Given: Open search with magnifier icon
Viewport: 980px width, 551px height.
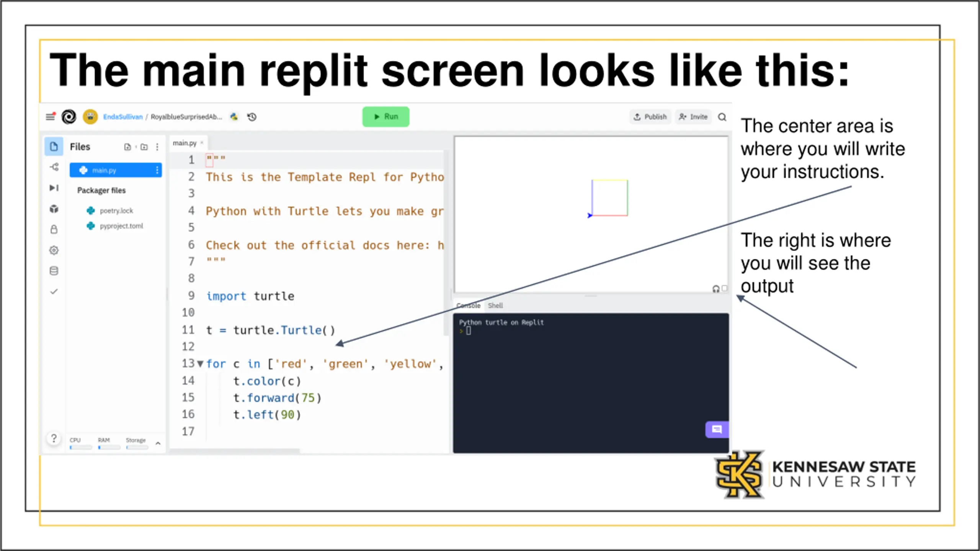Looking at the screenshot, I should tap(722, 117).
